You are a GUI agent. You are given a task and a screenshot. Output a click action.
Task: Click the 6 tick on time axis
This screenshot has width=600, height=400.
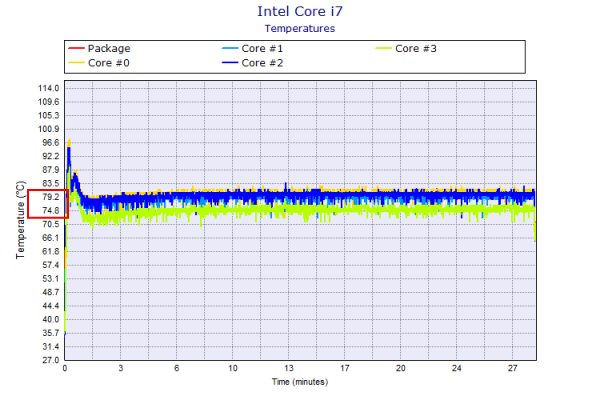point(176,368)
